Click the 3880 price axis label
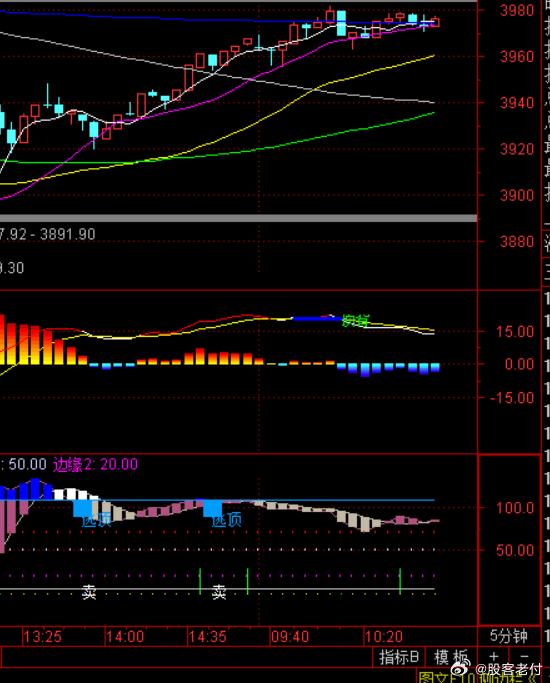Image resolution: width=550 pixels, height=683 pixels. [517, 242]
